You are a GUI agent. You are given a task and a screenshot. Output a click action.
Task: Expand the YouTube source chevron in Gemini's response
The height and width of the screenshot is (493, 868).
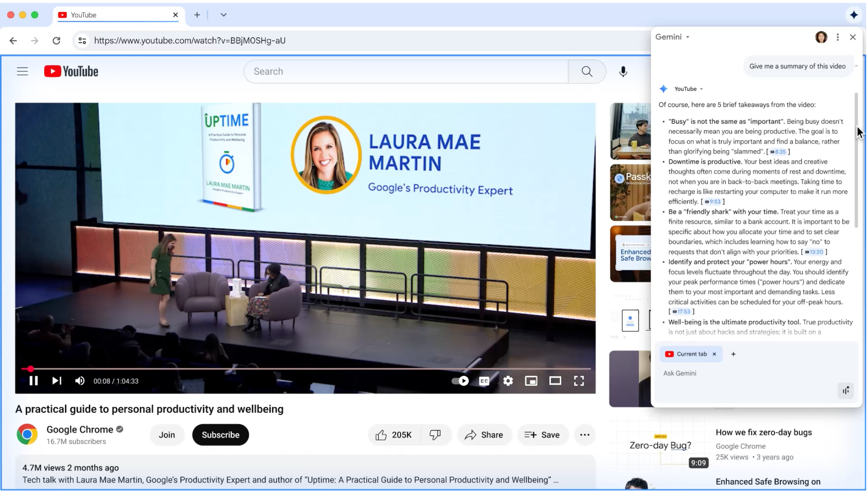(x=702, y=89)
